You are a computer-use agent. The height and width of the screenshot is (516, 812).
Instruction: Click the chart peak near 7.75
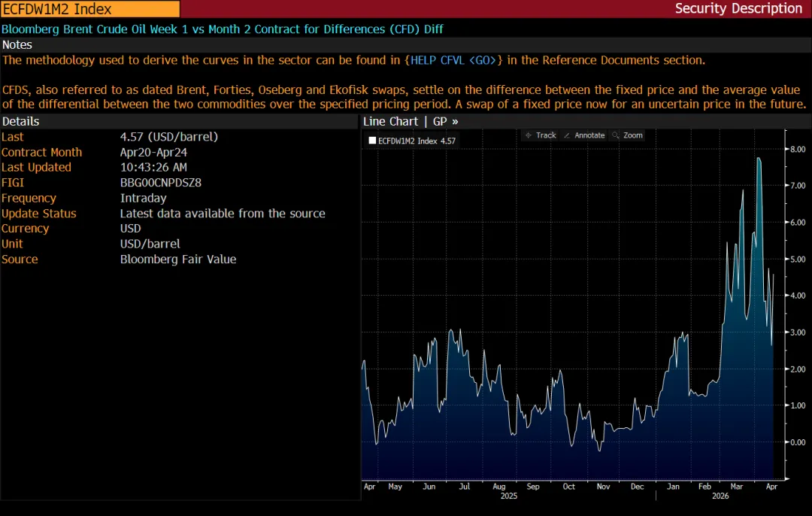point(759,159)
